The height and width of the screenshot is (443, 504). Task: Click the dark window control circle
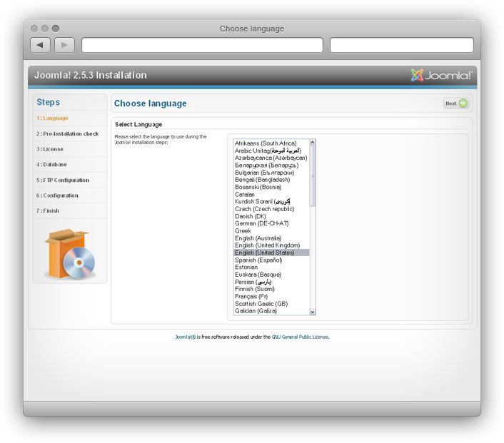[x=56, y=29]
